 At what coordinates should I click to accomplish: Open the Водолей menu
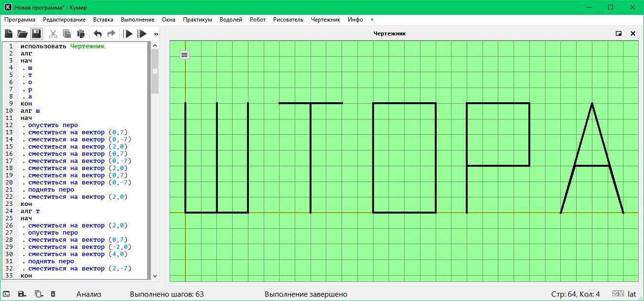tap(231, 20)
